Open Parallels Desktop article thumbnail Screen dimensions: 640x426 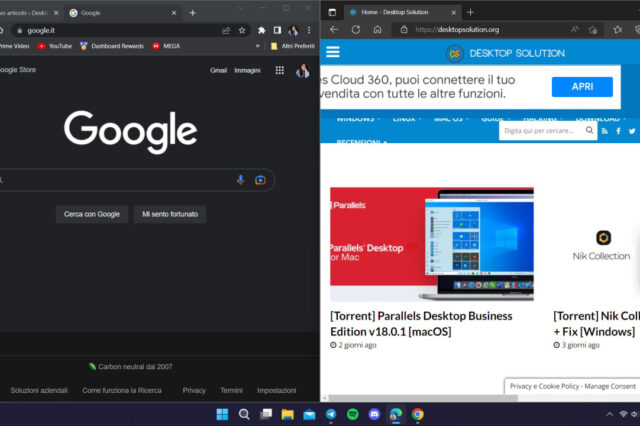tap(432, 244)
